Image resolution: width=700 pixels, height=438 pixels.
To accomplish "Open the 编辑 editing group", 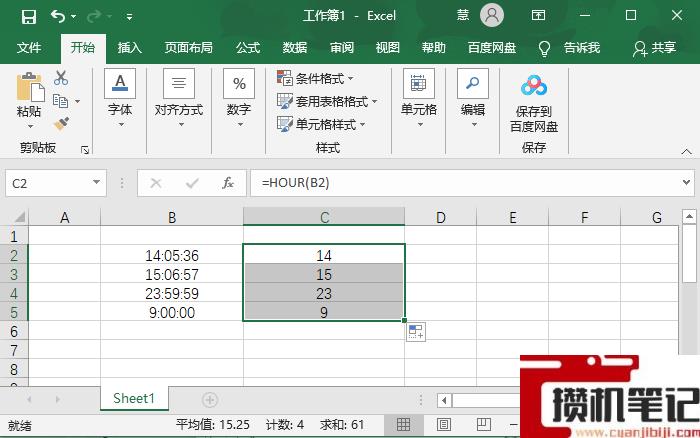I will point(473,98).
